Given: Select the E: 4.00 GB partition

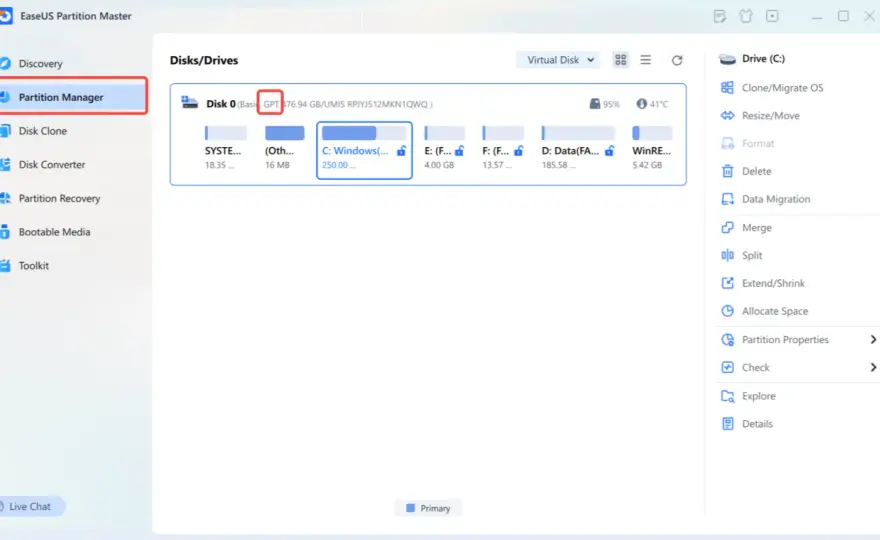Looking at the screenshot, I should [x=444, y=148].
